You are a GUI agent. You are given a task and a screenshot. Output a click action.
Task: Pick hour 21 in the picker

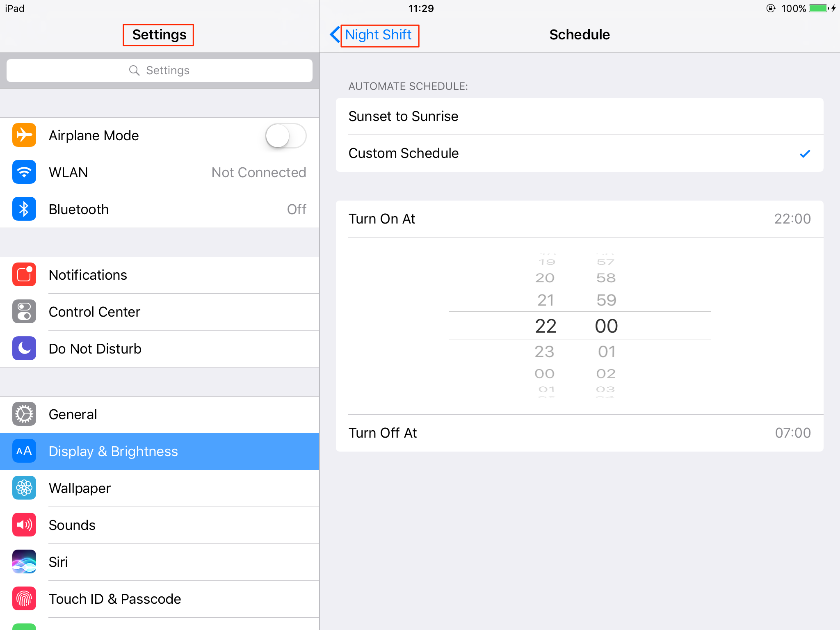(546, 300)
